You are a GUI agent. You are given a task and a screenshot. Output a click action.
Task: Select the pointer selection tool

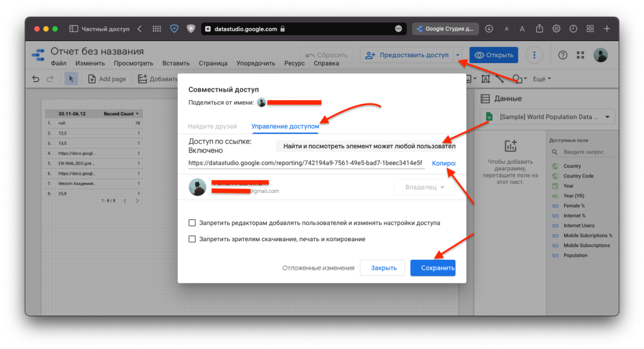(71, 79)
